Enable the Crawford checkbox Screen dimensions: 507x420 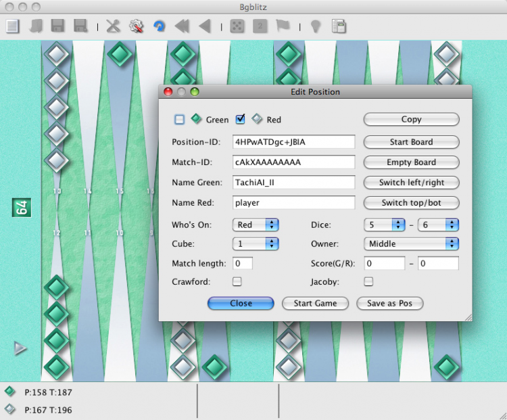pyautogui.click(x=237, y=281)
